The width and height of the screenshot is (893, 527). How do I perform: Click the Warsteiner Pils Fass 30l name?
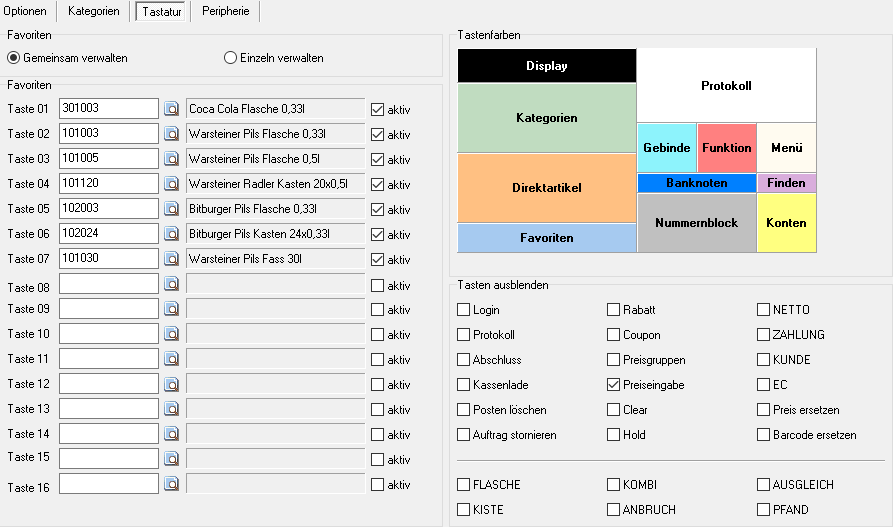[x=276, y=259]
